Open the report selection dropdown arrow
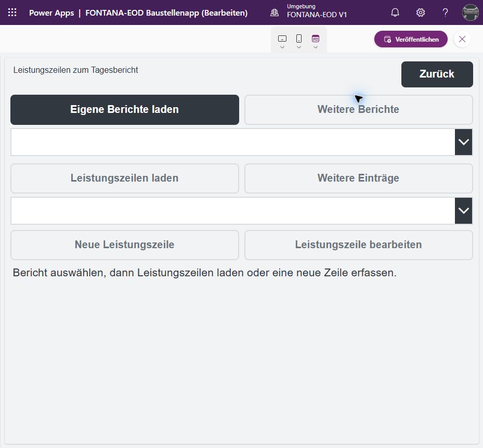This screenshot has width=483, height=448. (x=463, y=142)
